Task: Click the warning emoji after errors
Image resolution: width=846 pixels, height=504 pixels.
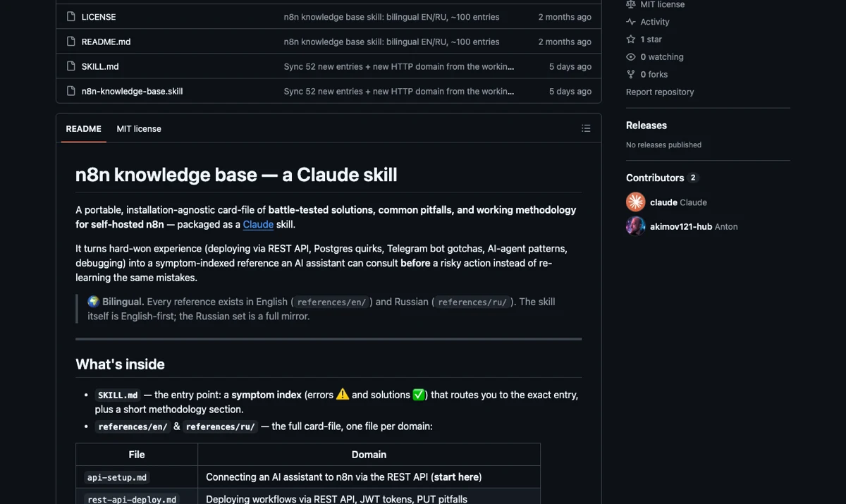Action: click(x=343, y=395)
